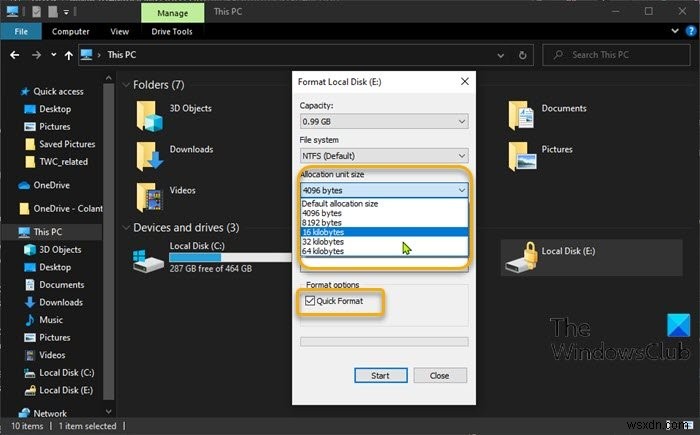Image resolution: width=700 pixels, height=435 pixels.
Task: Open the Help question mark icon
Action: pyautogui.click(x=691, y=31)
